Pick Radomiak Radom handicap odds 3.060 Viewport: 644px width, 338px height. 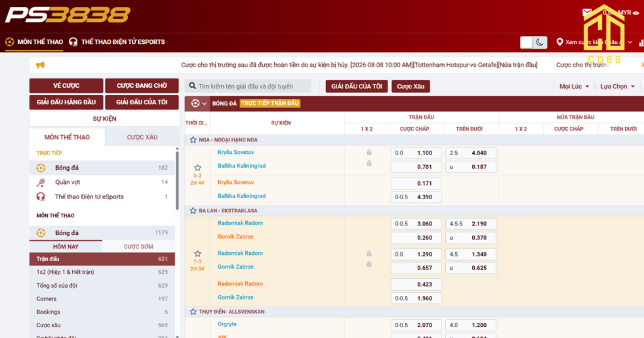416,224
